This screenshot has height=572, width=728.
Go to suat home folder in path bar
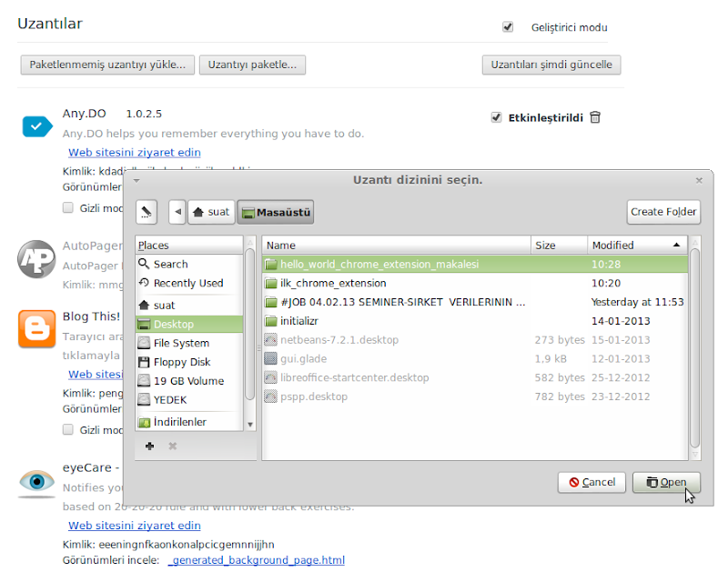[211, 212]
